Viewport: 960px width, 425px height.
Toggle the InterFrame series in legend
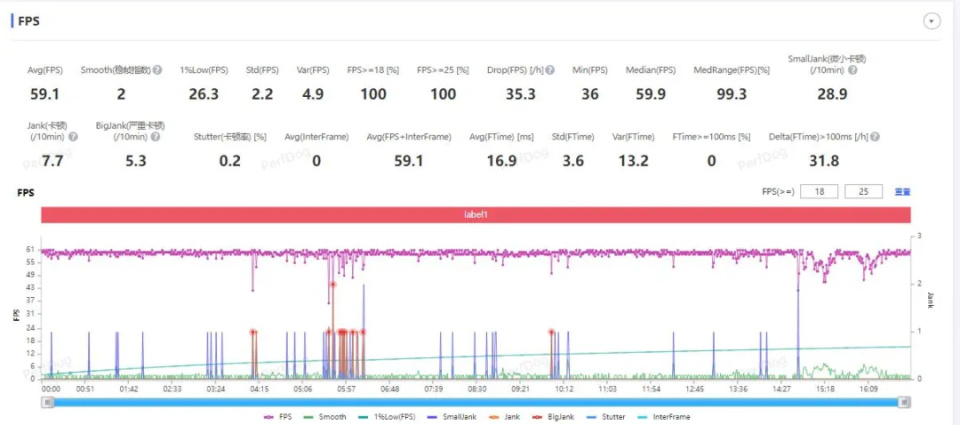coord(664,417)
